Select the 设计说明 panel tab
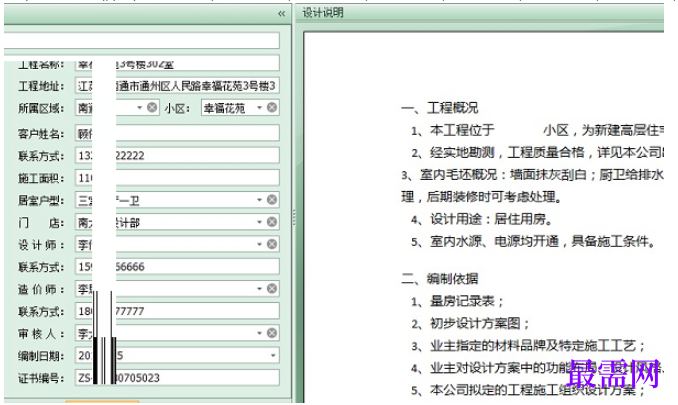 [x=323, y=13]
